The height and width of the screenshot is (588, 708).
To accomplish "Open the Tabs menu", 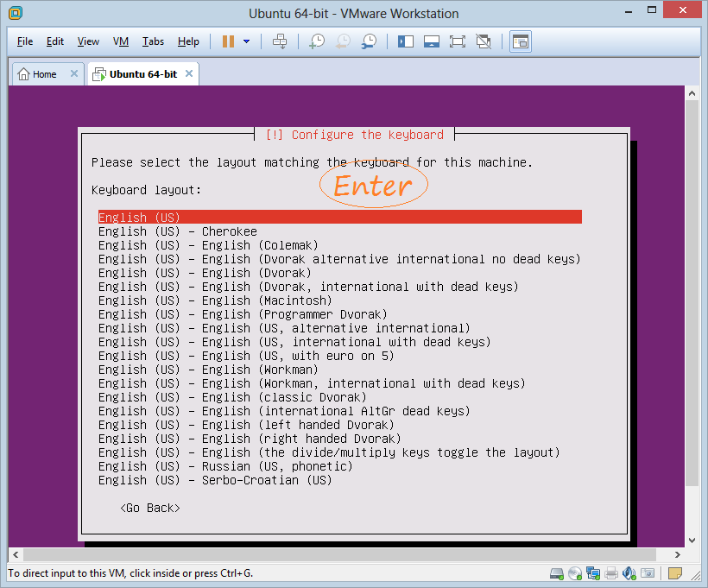I will 153,41.
